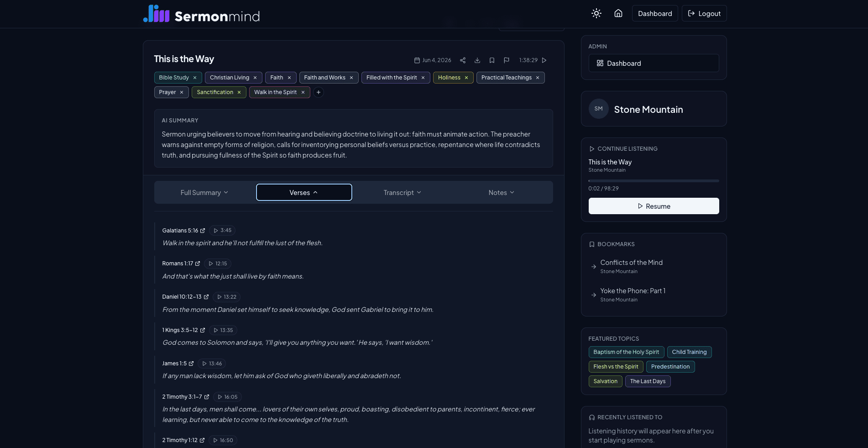The height and width of the screenshot is (448, 868).
Task: Expand the Notes section
Action: click(x=501, y=193)
